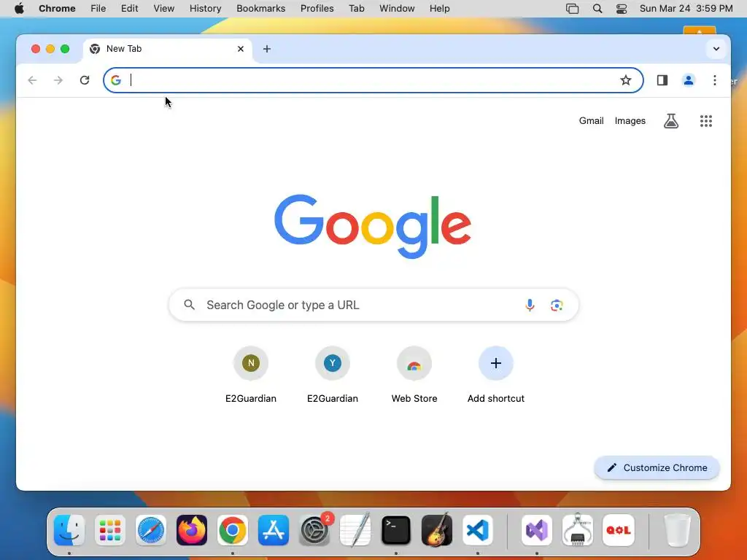
Task: Open the Profiles menu
Action: click(317, 9)
